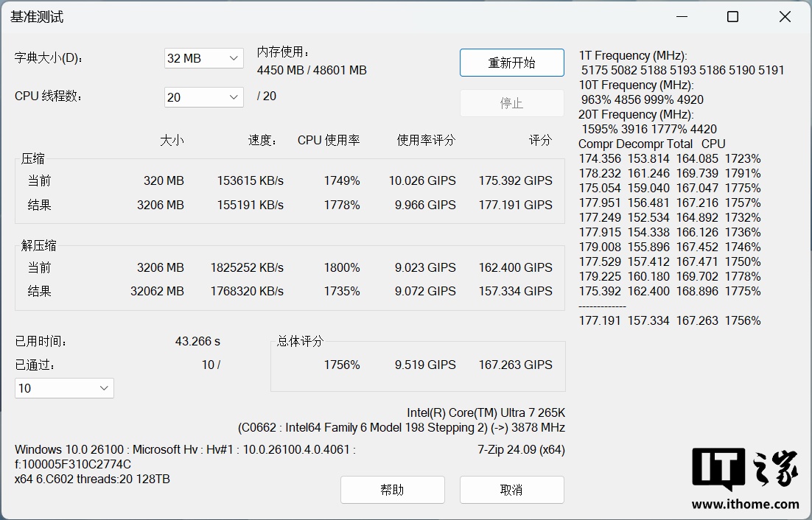Open the passes dropdown set to 10
The height and width of the screenshot is (520, 812).
click(64, 388)
